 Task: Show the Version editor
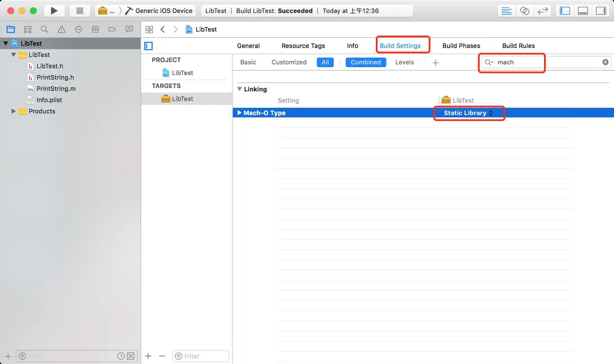[x=543, y=11]
